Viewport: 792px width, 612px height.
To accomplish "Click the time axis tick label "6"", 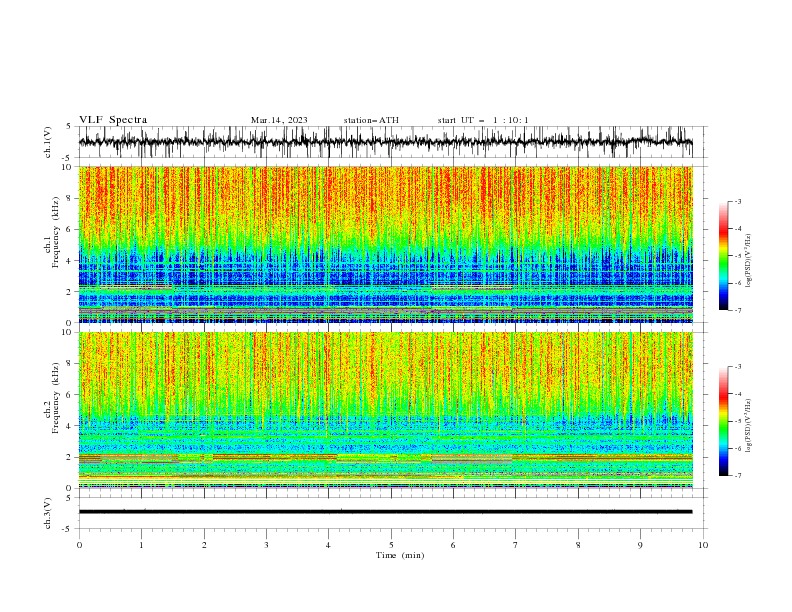I will pos(453,545).
